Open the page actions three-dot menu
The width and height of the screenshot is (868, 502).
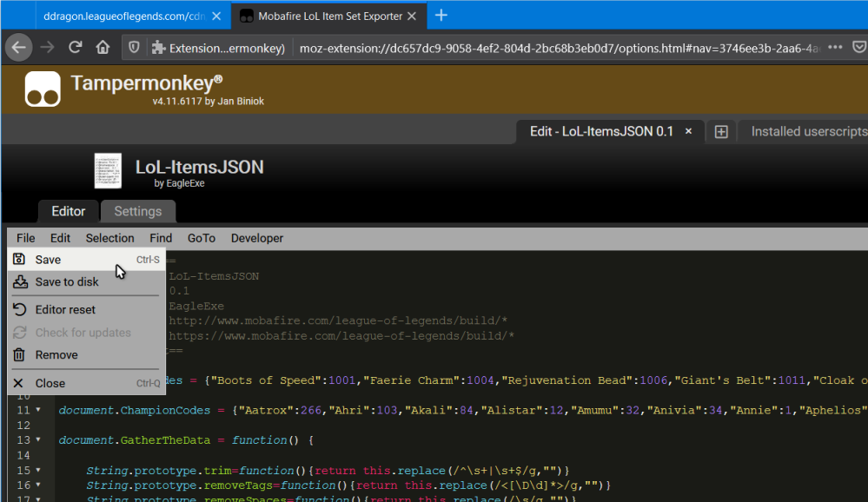[835, 48]
